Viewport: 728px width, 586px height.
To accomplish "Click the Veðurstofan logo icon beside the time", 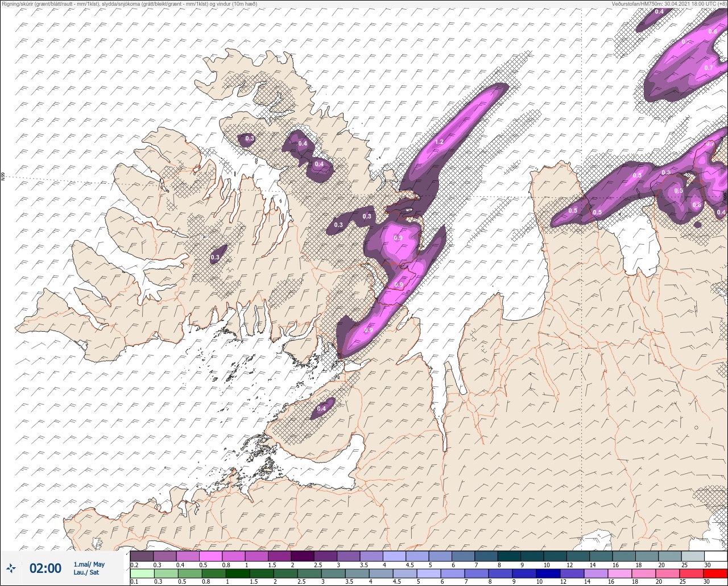I will [11, 568].
